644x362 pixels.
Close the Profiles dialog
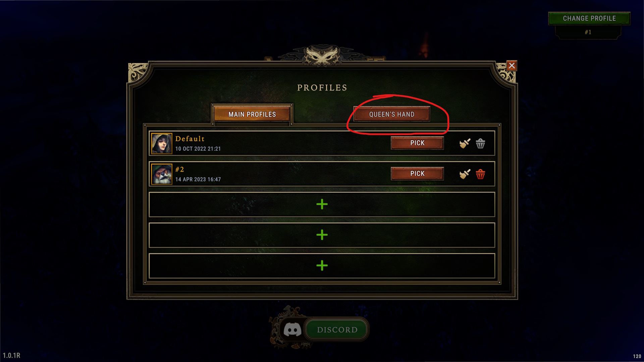click(x=512, y=66)
